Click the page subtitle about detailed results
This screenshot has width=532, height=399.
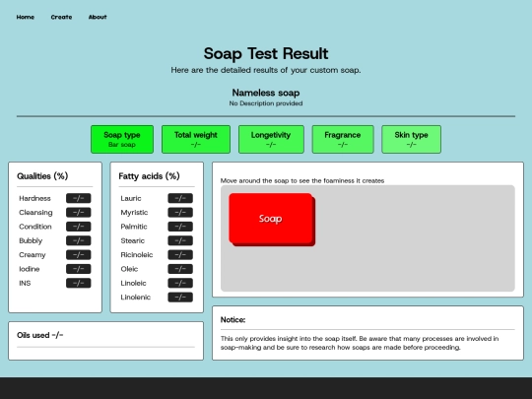[266, 70]
